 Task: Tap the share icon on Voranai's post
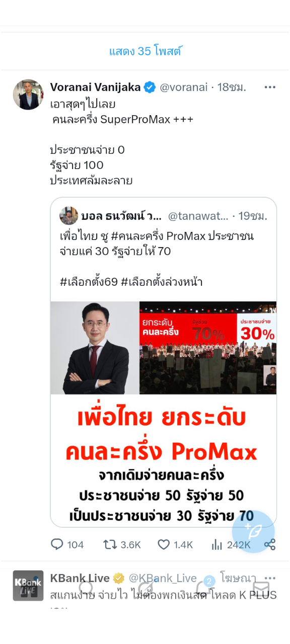click(270, 544)
